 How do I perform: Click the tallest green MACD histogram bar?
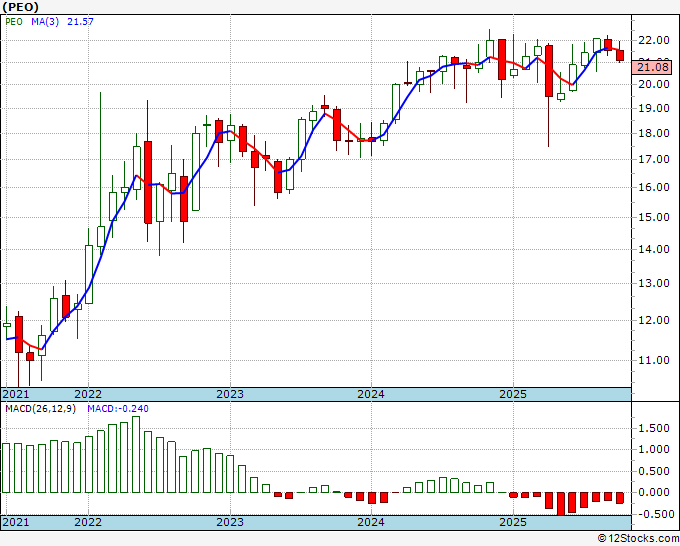136,454
